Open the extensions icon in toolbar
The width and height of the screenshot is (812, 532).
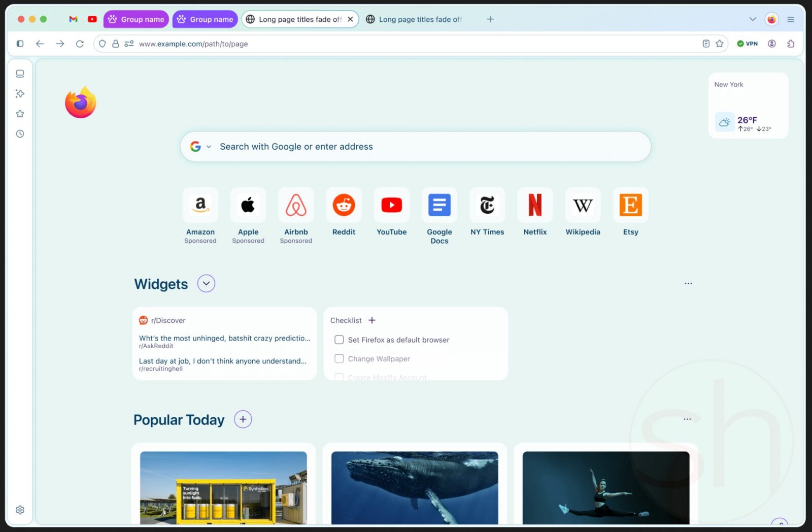click(x=790, y=44)
